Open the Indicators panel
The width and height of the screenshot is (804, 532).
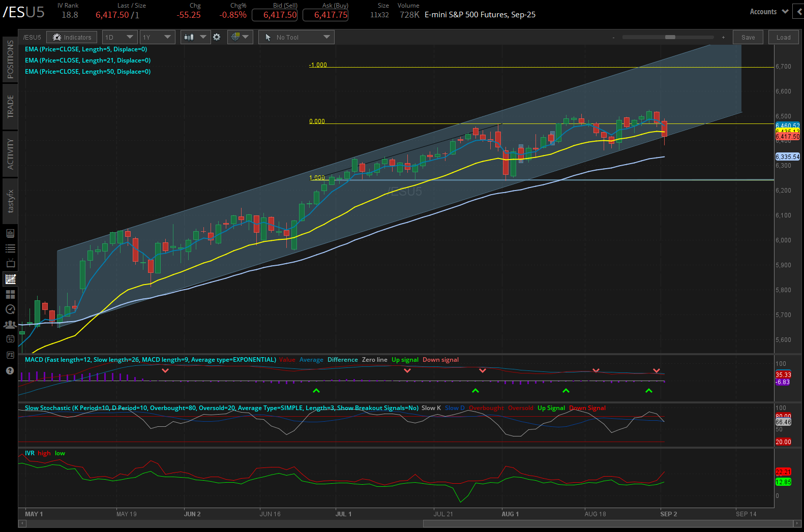[72, 37]
